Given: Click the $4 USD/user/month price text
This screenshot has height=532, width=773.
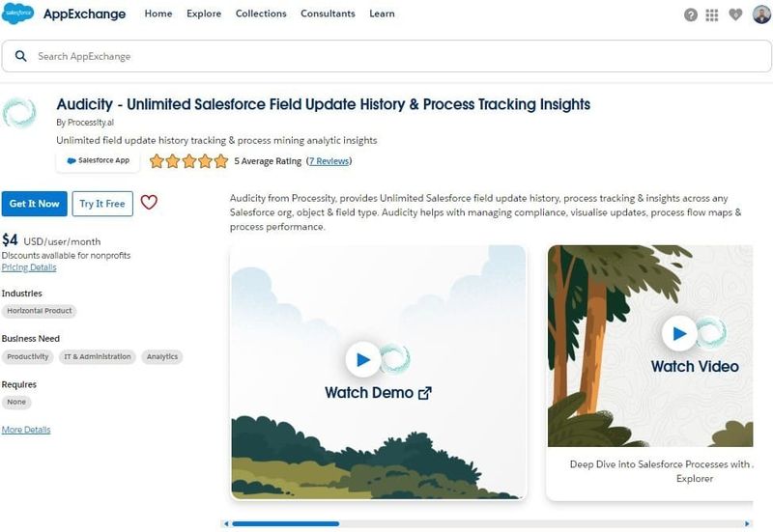Looking at the screenshot, I should 51,240.
